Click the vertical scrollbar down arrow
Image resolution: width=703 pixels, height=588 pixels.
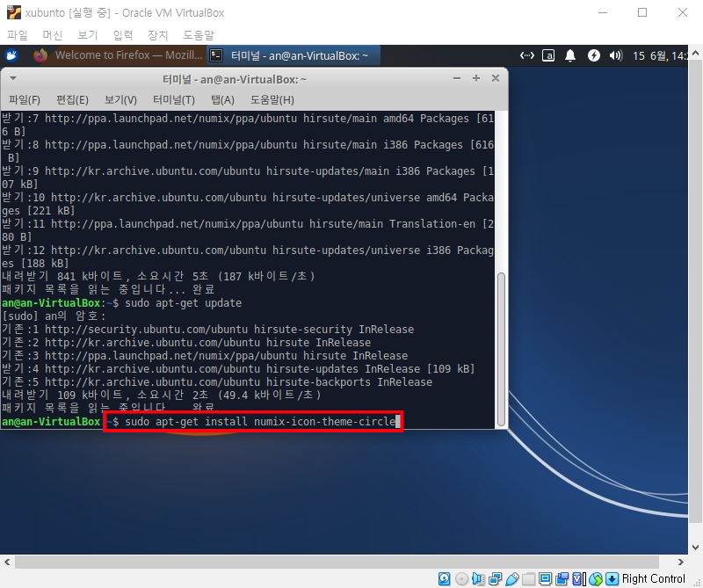click(x=695, y=548)
